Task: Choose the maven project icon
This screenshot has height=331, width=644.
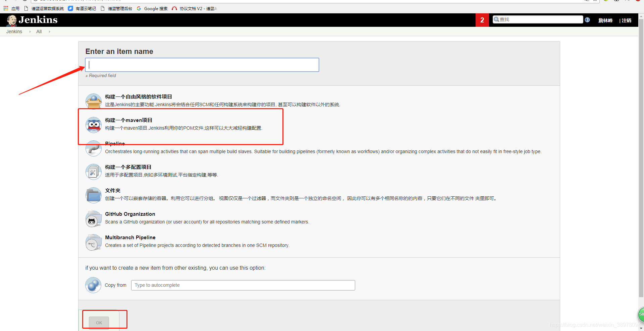Action: (x=94, y=125)
